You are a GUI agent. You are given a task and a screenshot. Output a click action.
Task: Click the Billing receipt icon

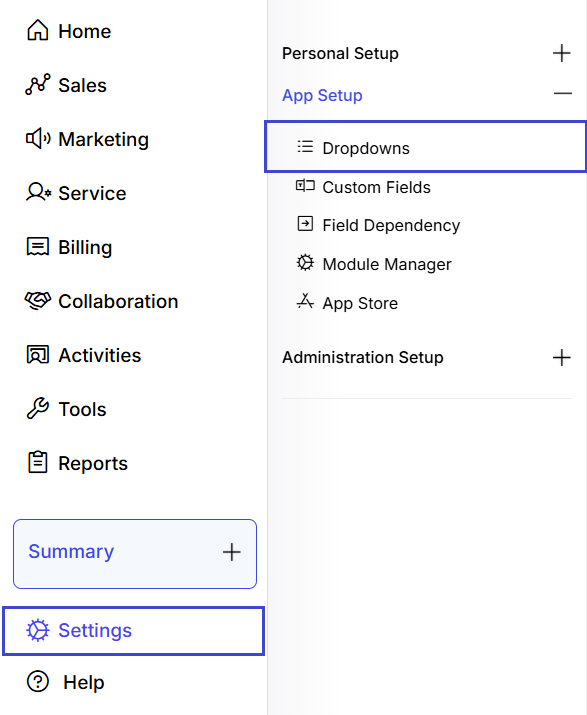[x=38, y=247]
